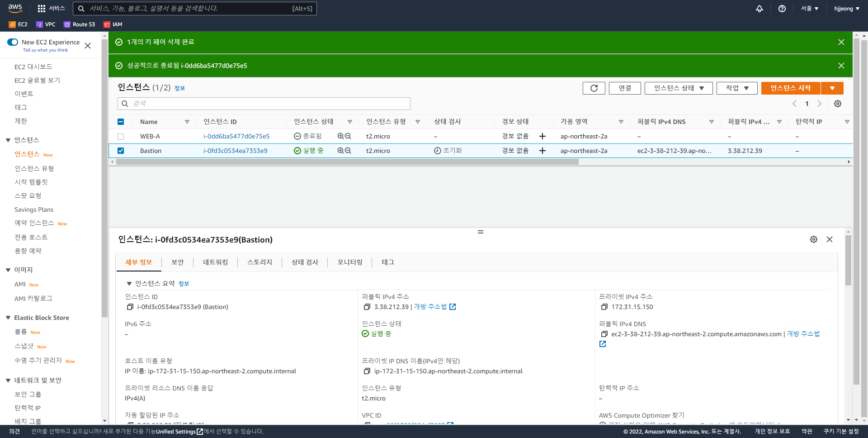Open the notifications bell
Viewport: 868px width, 438px height.
pos(759,9)
